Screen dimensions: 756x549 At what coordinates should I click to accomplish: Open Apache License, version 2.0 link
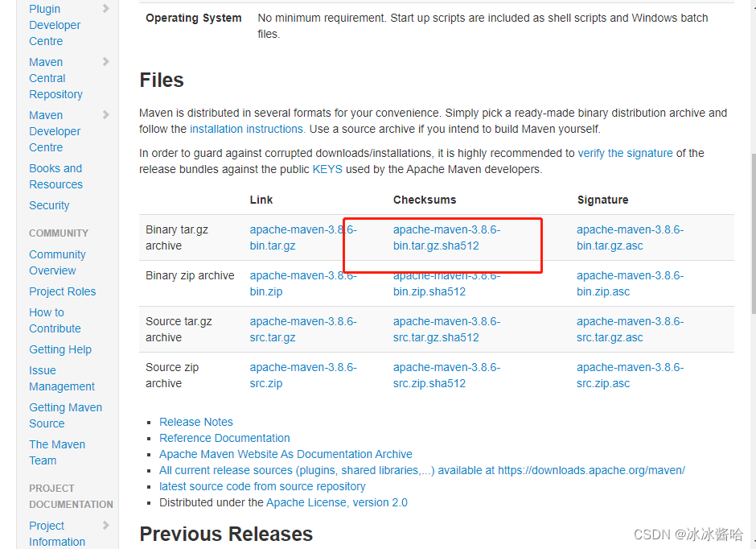pyautogui.click(x=336, y=502)
